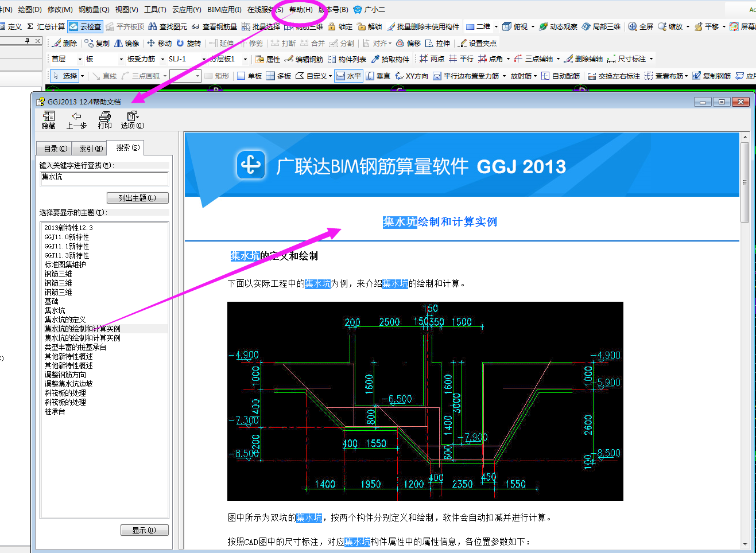Click 拾取构件 eyedropper icon
This screenshot has width=756, height=553.
pyautogui.click(x=375, y=59)
